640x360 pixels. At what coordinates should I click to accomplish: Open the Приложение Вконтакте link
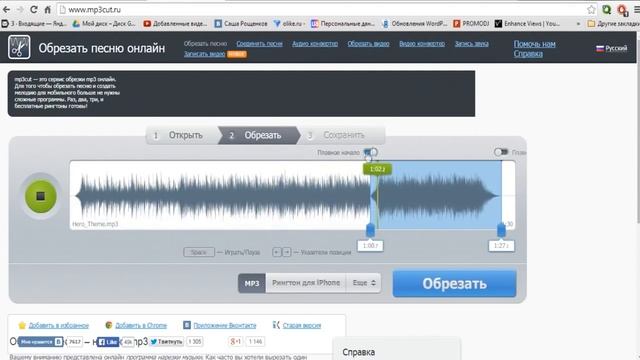point(220,325)
